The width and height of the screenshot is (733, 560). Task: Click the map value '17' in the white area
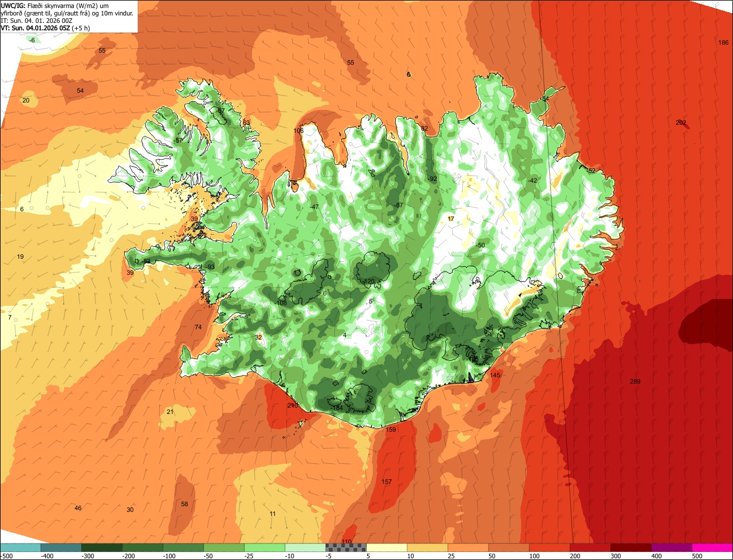pos(451,219)
